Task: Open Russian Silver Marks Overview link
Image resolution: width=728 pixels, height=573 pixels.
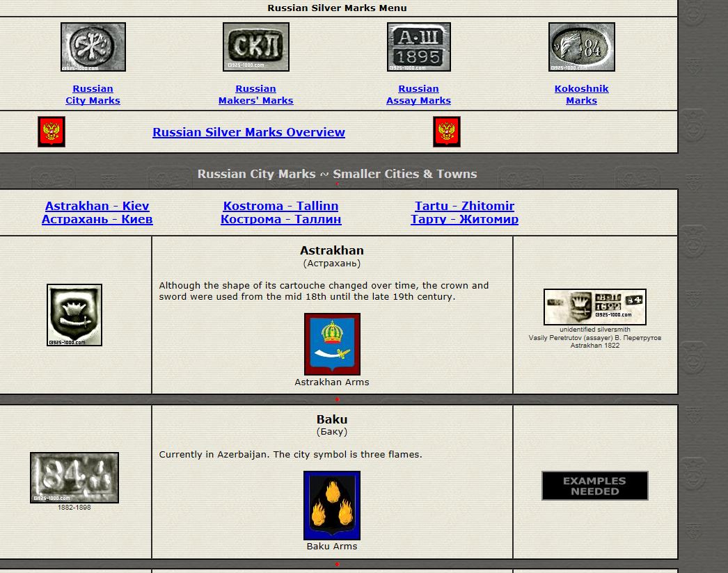Action: point(248,132)
